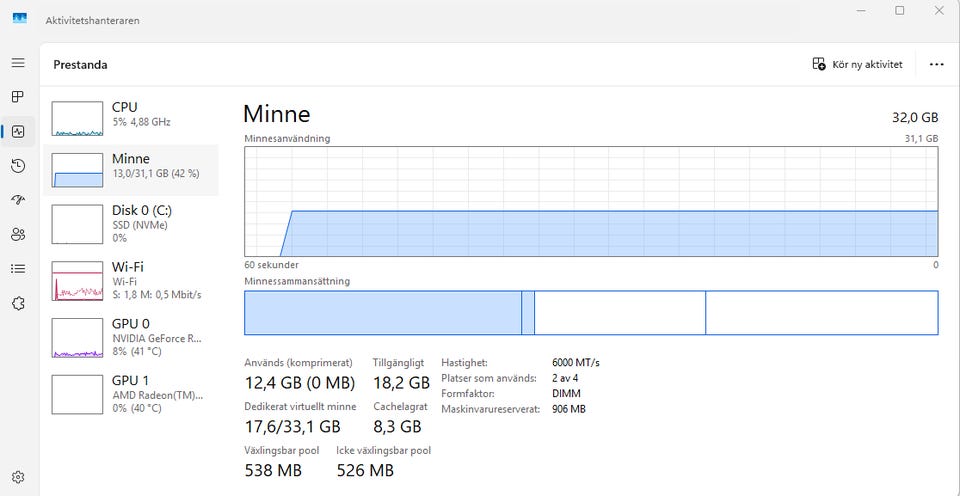Screen dimensions: 960x496
Task: Select the Performance sidebar icon
Action: tap(18, 131)
